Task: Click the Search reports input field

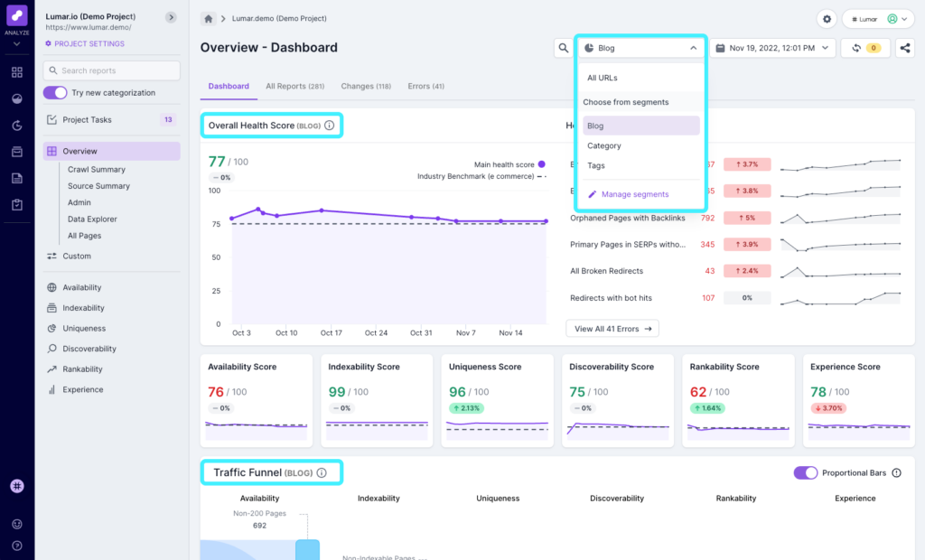Action: click(111, 70)
